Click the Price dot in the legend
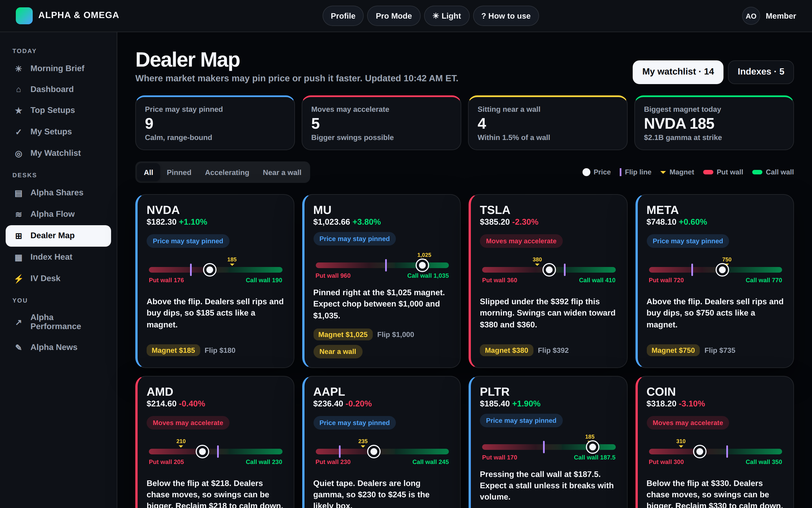 pos(586,172)
